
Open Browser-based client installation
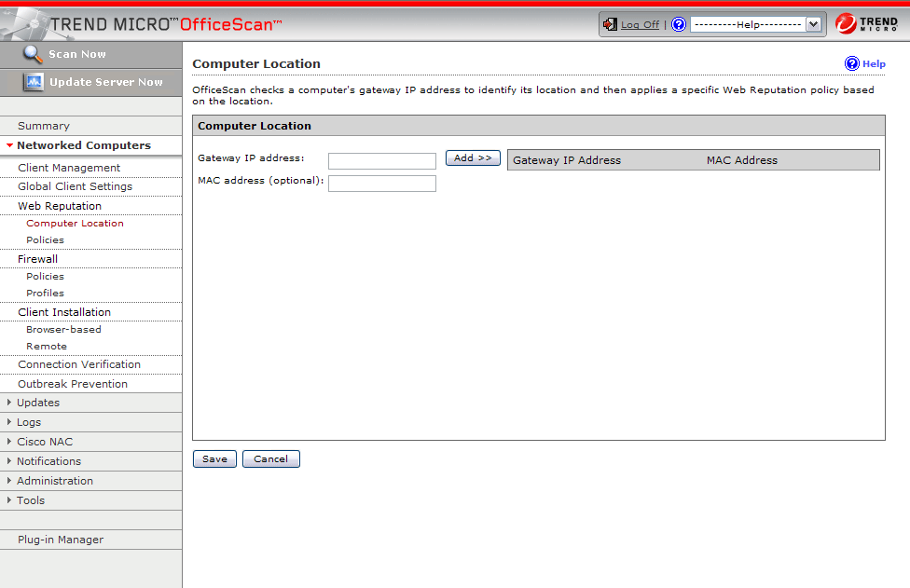[x=63, y=329]
